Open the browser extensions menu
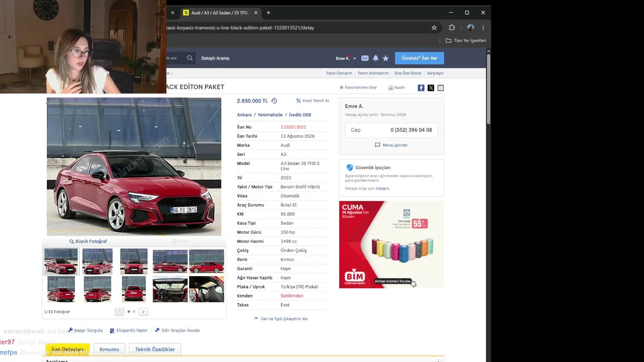Viewport: 644px width, 362px height. [452, 28]
